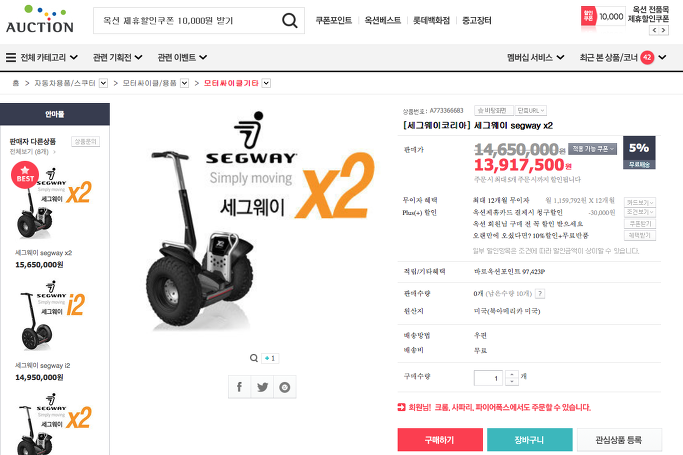This screenshot has height=455, width=683.
Task: Click the red 구매하기 buy button
Action: coord(440,440)
